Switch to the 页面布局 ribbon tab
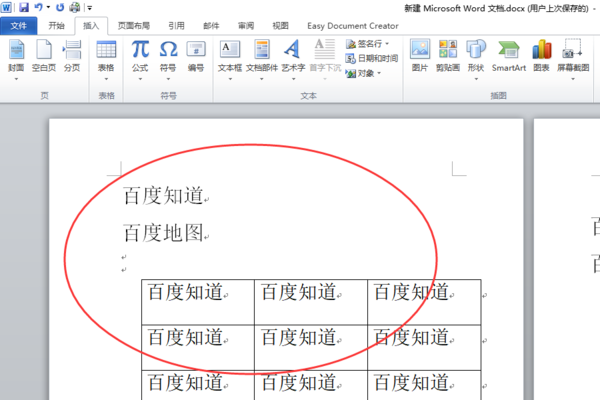 pos(134,26)
